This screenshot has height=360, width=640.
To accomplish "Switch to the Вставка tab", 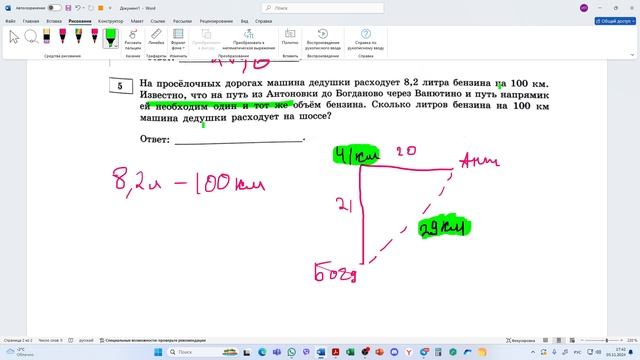I will click(54, 21).
